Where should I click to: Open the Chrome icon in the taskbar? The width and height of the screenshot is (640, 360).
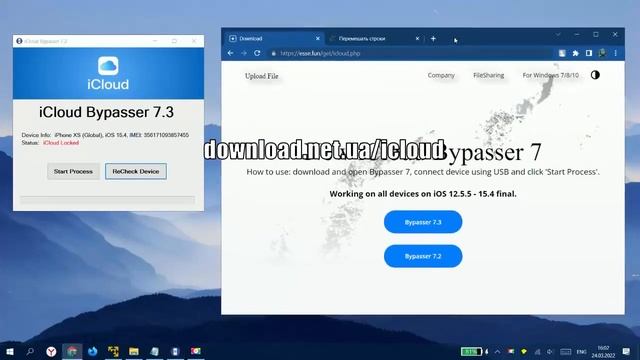pyautogui.click(x=72, y=351)
